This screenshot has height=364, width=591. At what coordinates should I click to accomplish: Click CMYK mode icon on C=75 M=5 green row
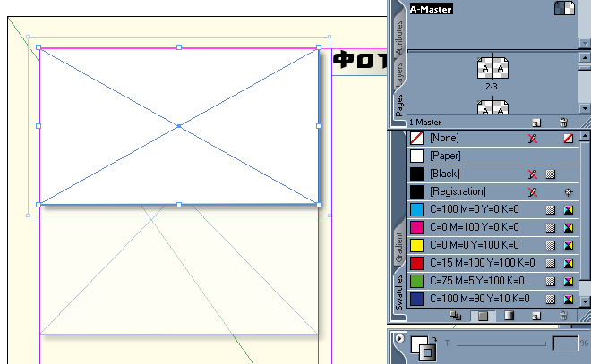(x=569, y=281)
